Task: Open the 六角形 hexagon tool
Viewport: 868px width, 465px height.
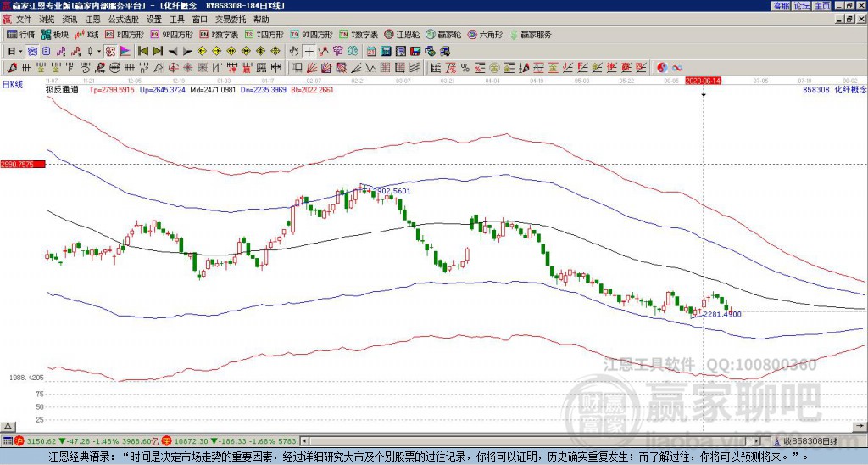Action: pos(485,34)
